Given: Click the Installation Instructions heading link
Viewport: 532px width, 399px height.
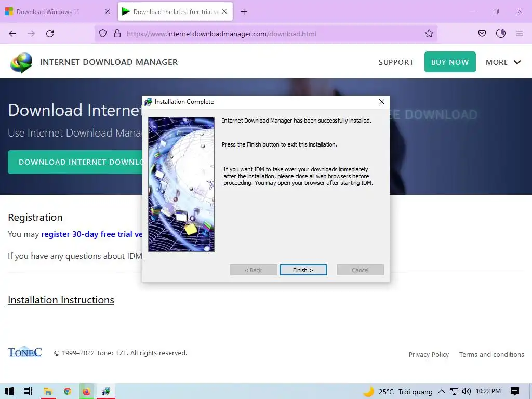Looking at the screenshot, I should pyautogui.click(x=61, y=300).
